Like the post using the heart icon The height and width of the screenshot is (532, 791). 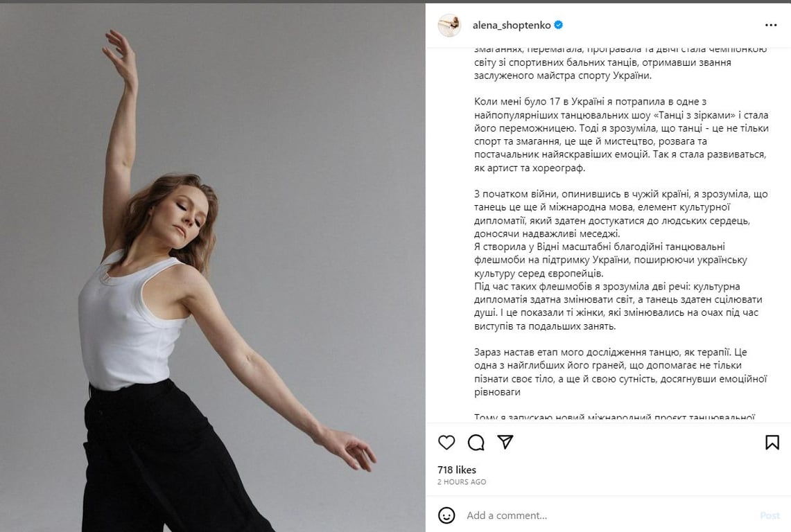pos(446,442)
